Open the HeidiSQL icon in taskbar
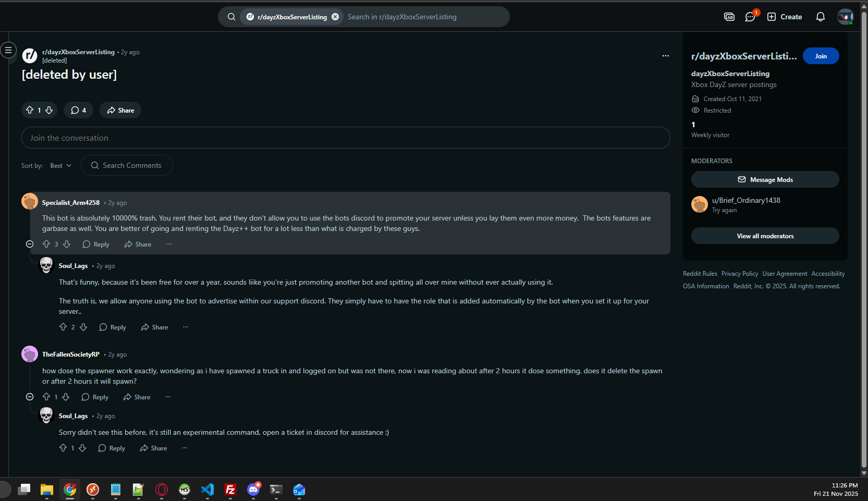This screenshot has height=501, width=868. [185, 490]
